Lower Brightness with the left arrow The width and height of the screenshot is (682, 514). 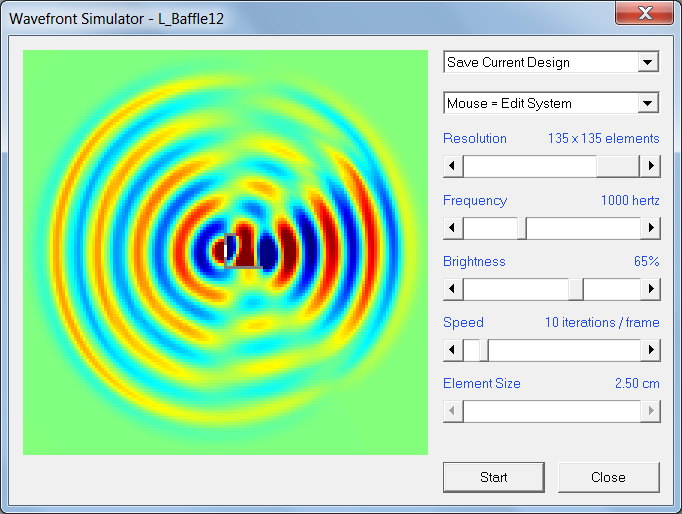pyautogui.click(x=452, y=289)
